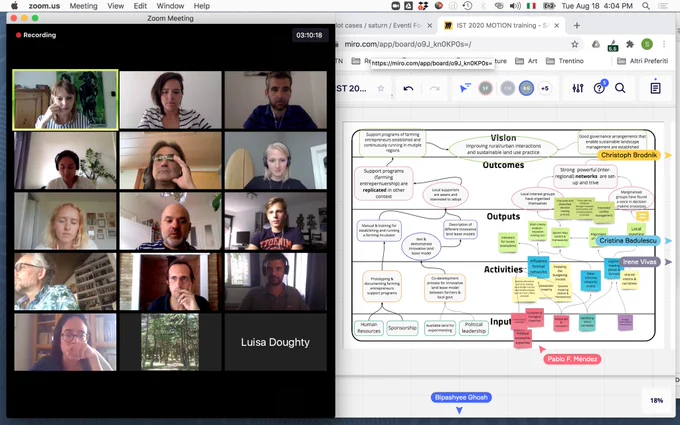The height and width of the screenshot is (425, 680).
Task: Select the yellow-bordered active speaker video
Action: pos(65,100)
